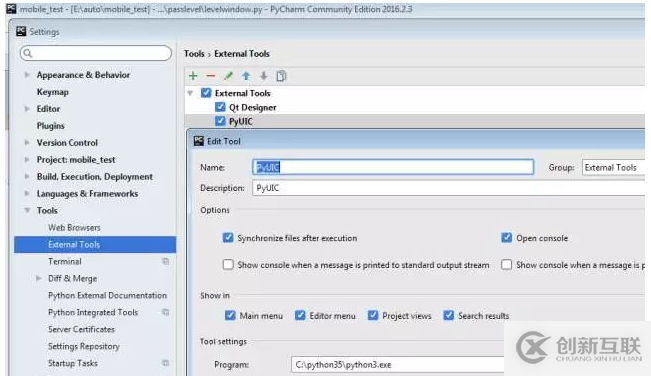Select Web Browsers under Tools
651x376 pixels.
(x=74, y=227)
